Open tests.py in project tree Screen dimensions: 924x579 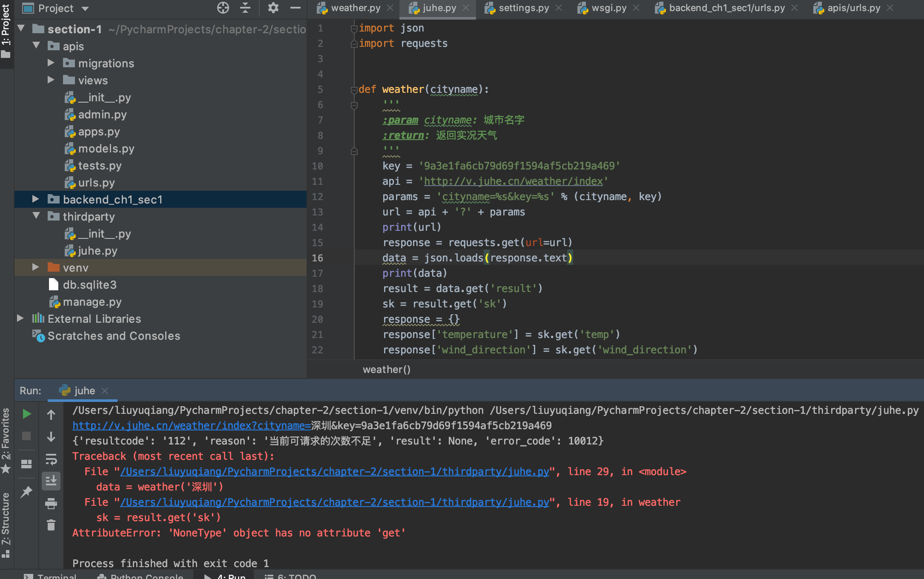[100, 166]
